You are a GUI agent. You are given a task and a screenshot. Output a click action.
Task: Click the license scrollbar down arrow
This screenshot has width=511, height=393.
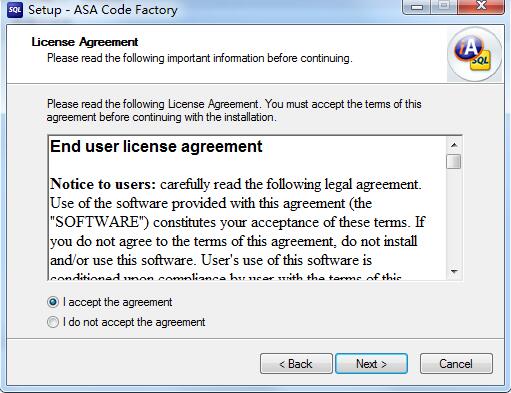(454, 272)
